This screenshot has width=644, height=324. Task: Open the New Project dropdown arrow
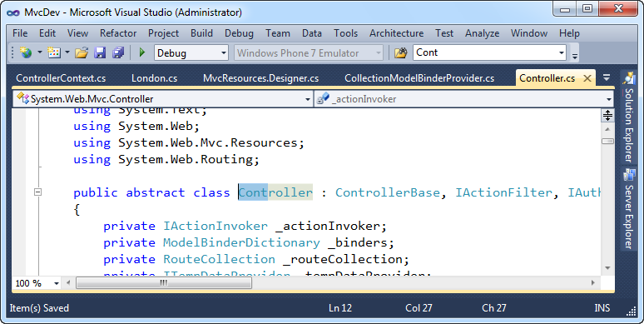coord(40,52)
